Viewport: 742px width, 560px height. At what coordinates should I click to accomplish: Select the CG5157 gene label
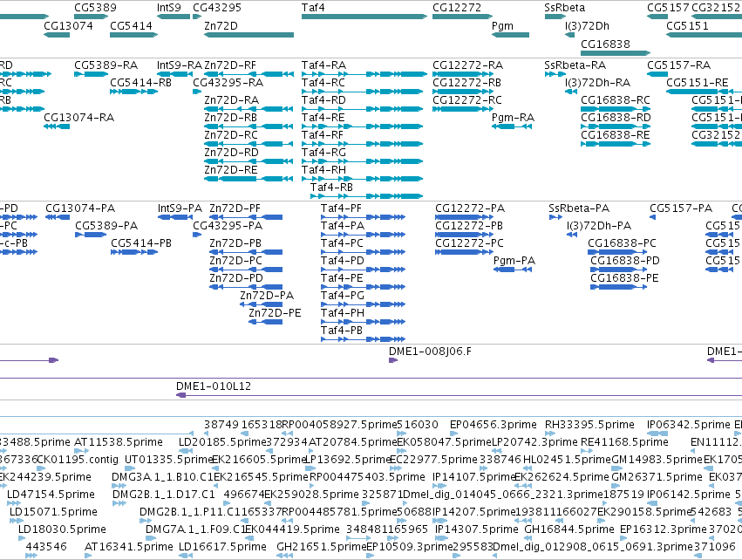click(x=668, y=8)
